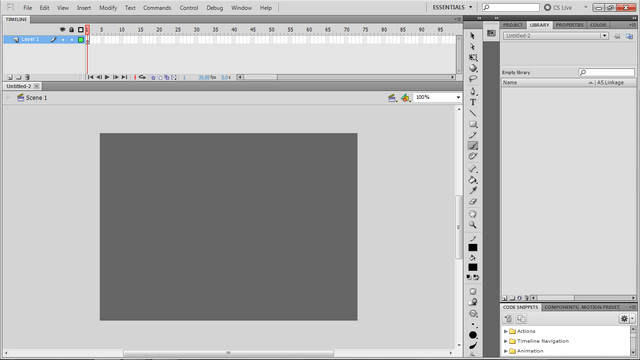640x360 pixels.
Task: Toggle the Lock Fill option
Action: [x=473, y=302]
